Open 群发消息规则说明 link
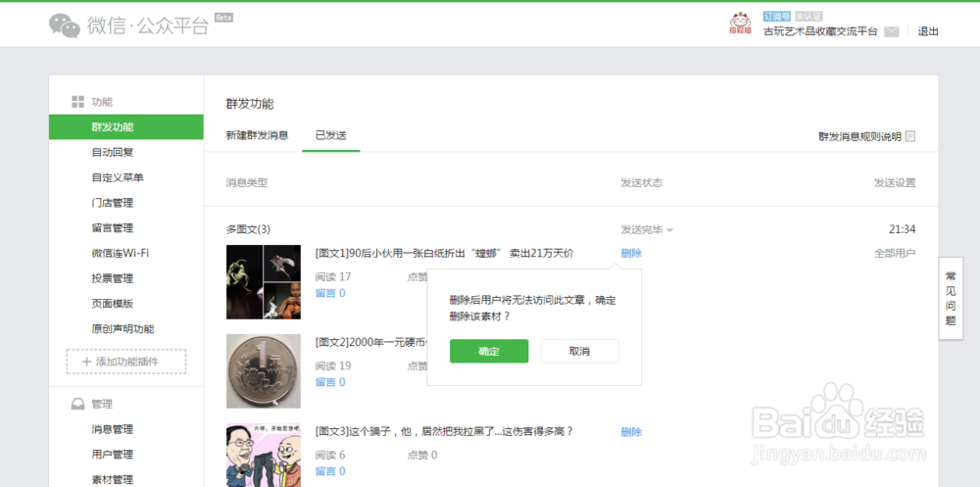Image resolution: width=980 pixels, height=487 pixels. point(860,136)
